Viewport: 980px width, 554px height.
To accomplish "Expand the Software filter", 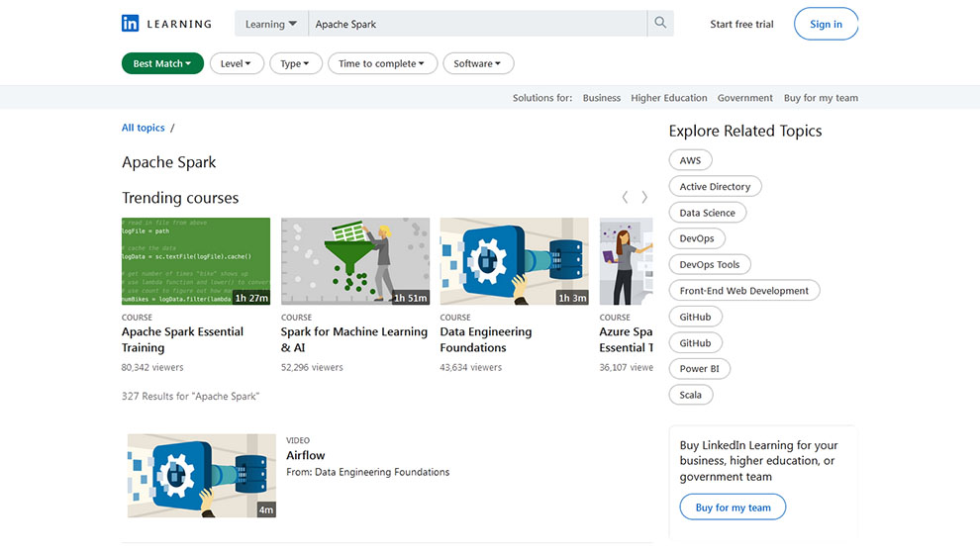I will click(478, 63).
